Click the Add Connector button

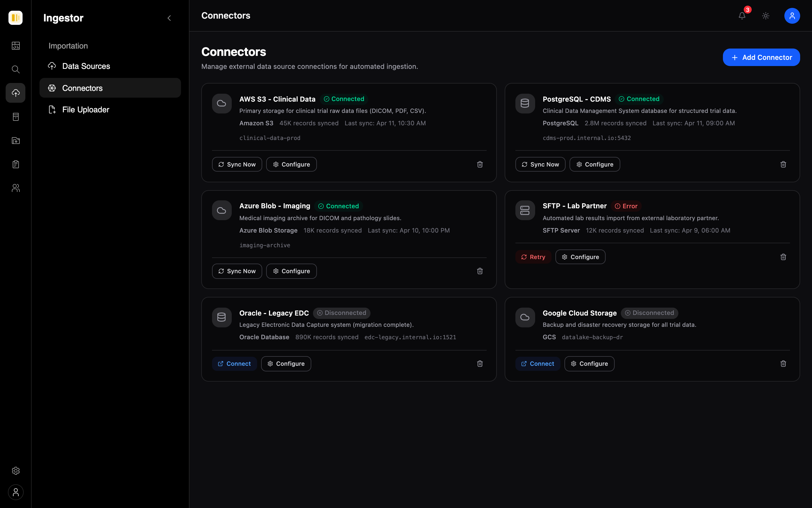pos(761,58)
